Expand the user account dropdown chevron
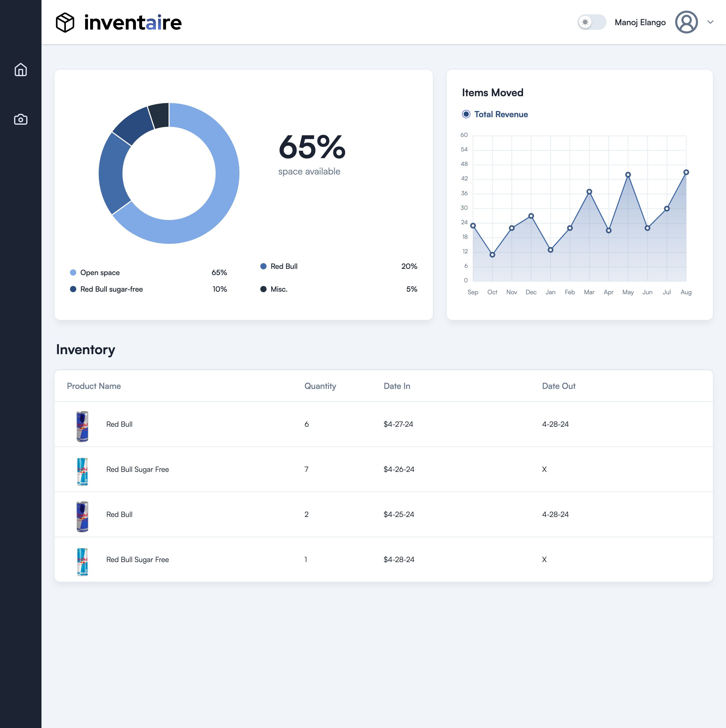 coord(710,22)
